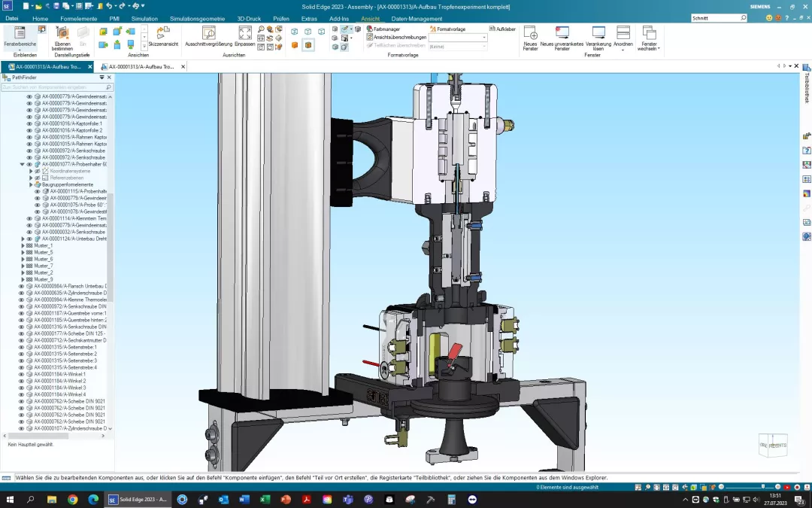Click the Einpassen (fit view) icon

(x=245, y=33)
